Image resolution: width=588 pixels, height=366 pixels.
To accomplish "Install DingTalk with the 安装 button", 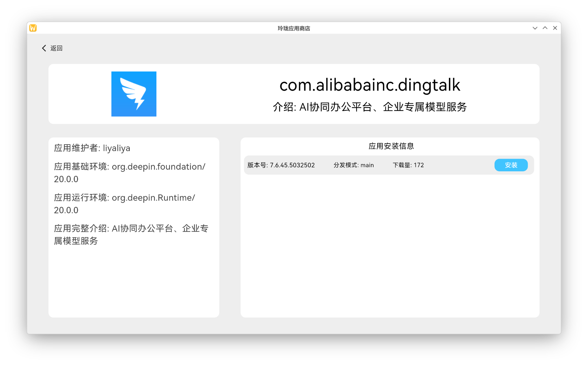I will click(511, 165).
